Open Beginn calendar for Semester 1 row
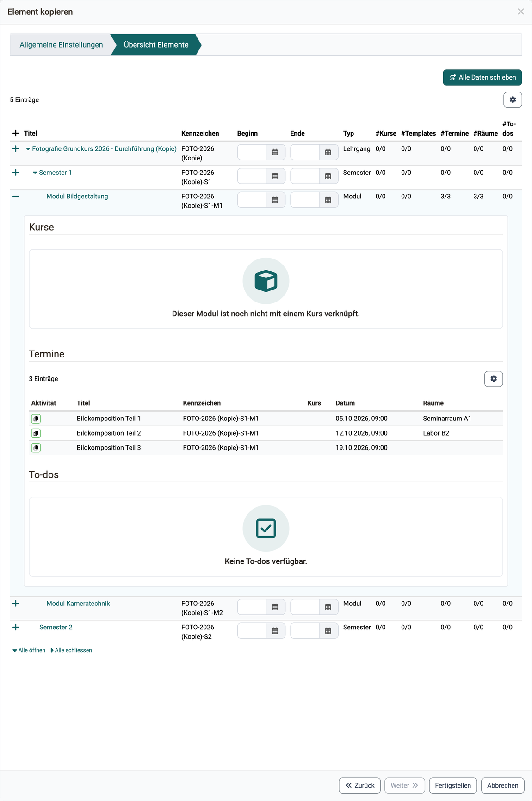Screen dimensions: 532x801 point(275,176)
